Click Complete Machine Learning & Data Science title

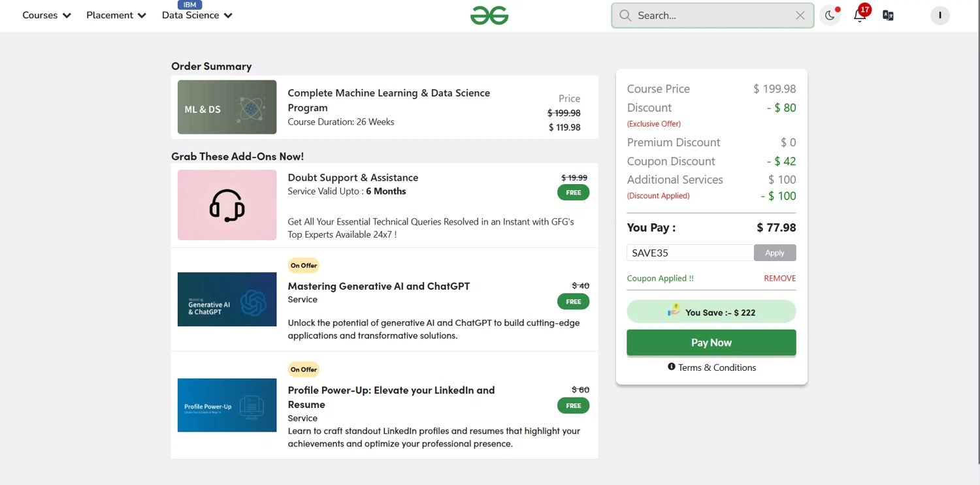389,100
